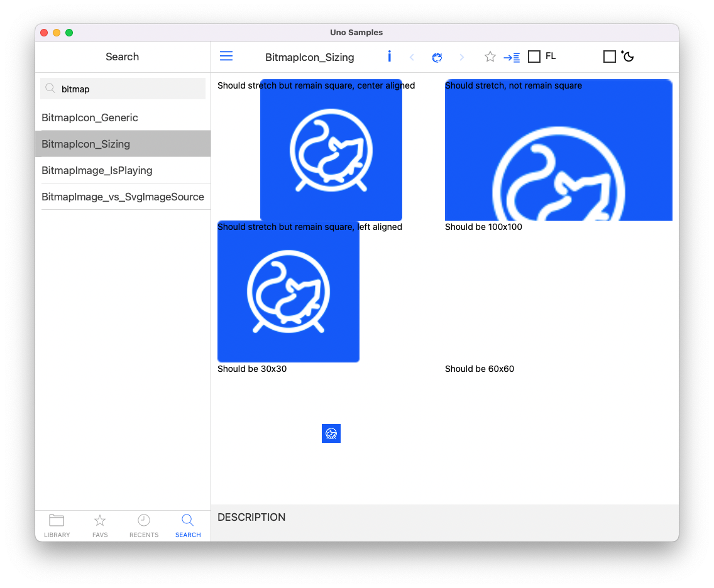
Task: Switch to the RECENTS tab
Action: pos(143,526)
